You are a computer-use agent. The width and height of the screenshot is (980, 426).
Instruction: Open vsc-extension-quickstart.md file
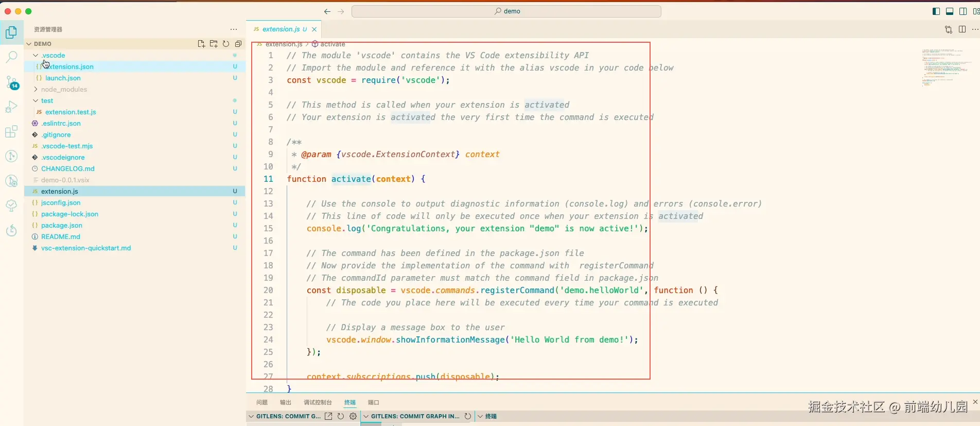pyautogui.click(x=135, y=248)
